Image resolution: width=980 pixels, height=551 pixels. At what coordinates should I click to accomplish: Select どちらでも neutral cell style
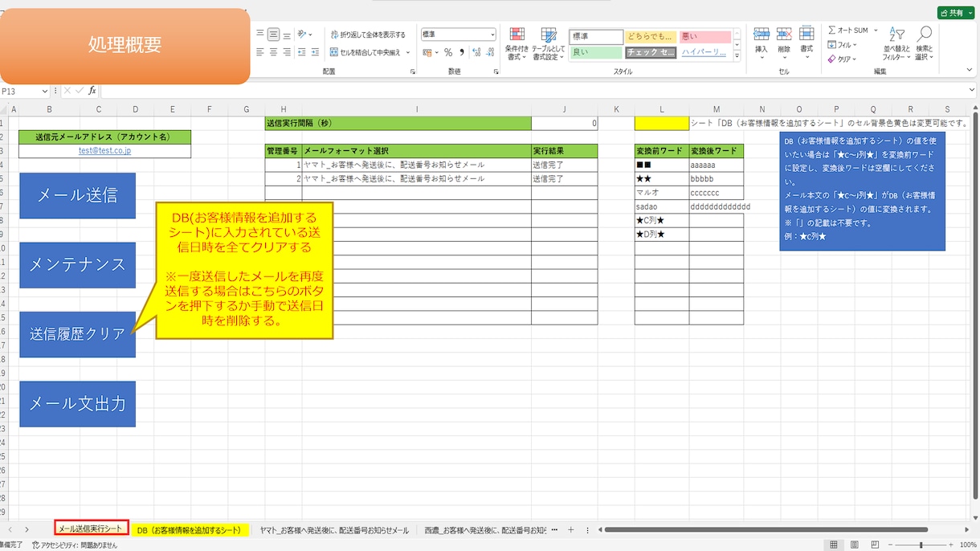click(651, 37)
